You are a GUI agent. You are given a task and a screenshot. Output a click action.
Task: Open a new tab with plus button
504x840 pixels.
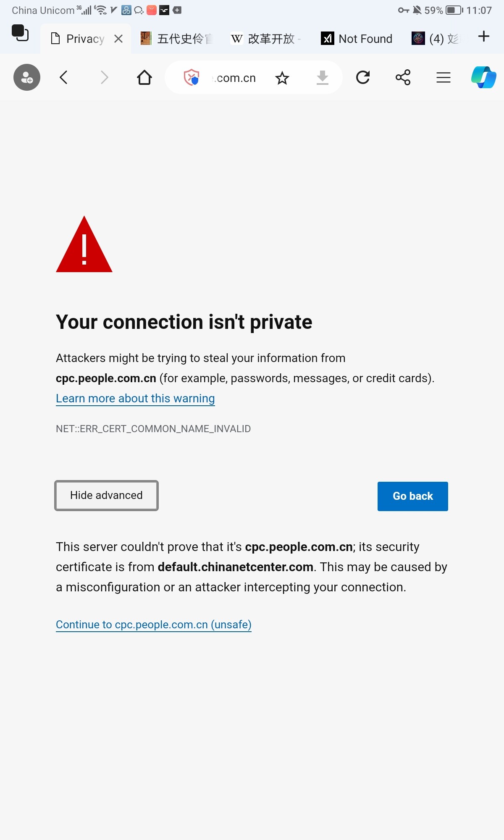tap(484, 36)
